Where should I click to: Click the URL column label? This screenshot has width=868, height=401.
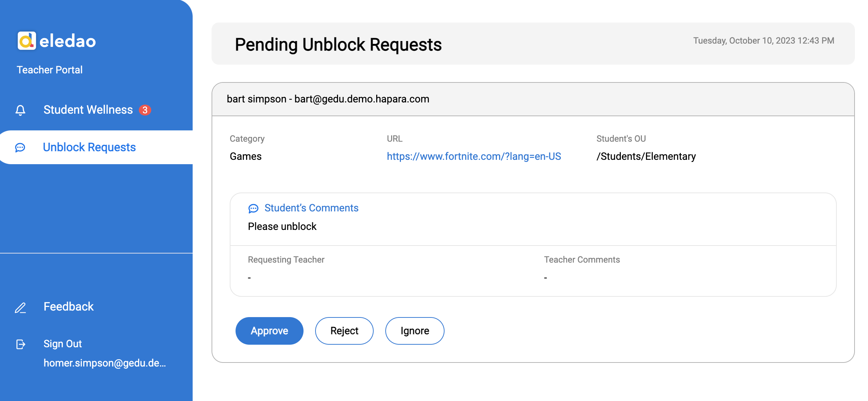(x=394, y=139)
